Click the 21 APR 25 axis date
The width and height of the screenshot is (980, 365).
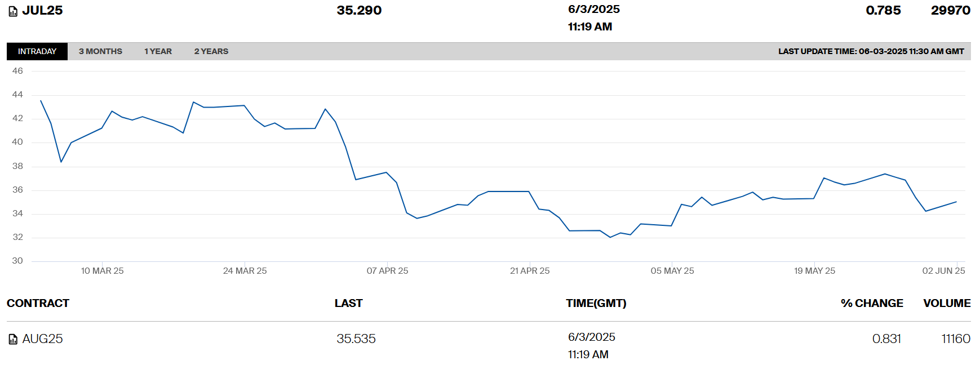click(530, 271)
